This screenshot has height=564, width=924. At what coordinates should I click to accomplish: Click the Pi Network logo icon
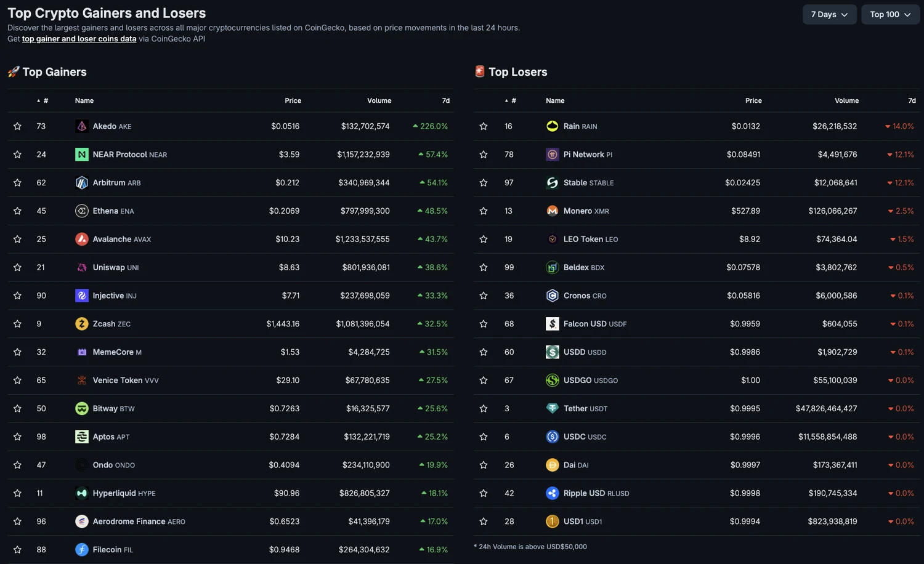pos(553,155)
